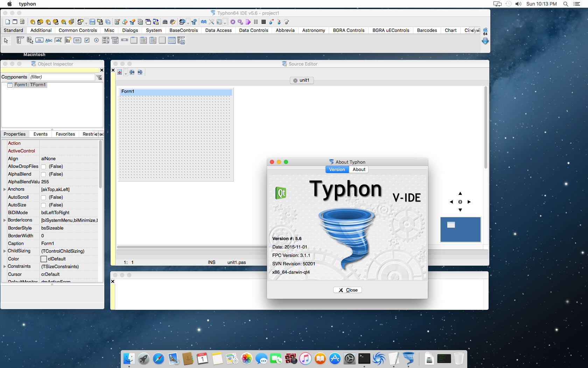This screenshot has width=588, height=368.
Task: Toggle the AlphaBlend checkbox
Action: (43, 174)
